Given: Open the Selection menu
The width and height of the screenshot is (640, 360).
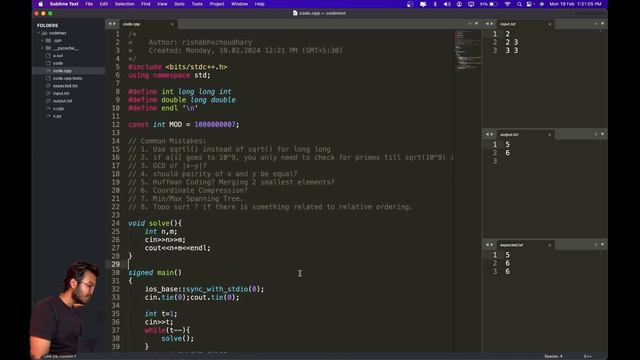Looking at the screenshot, I should click(124, 4).
